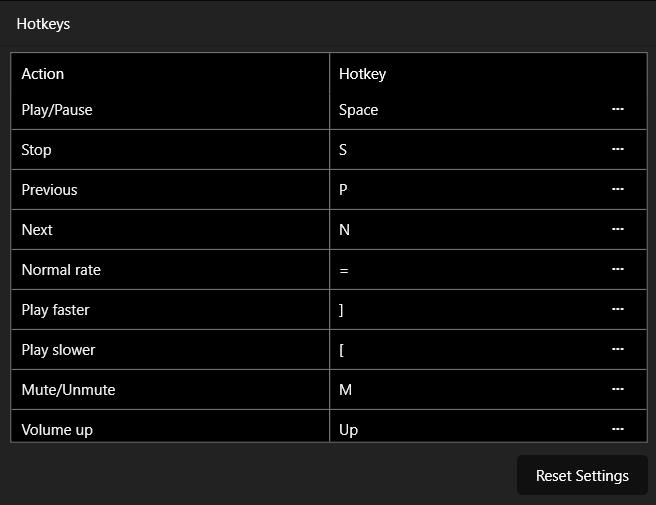Click the three-dot icon for Previous hotkey
Viewport: 656px width, 505px height.
click(x=617, y=189)
